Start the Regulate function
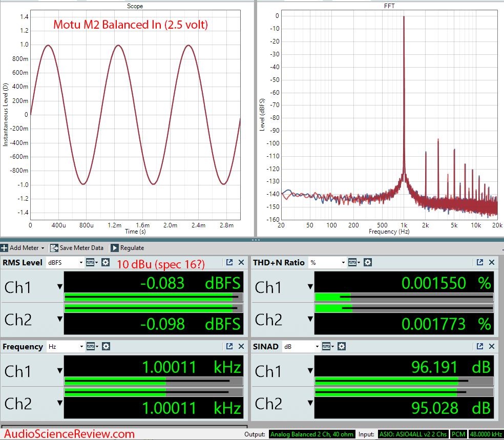This screenshot has height=440, width=504. pyautogui.click(x=128, y=248)
